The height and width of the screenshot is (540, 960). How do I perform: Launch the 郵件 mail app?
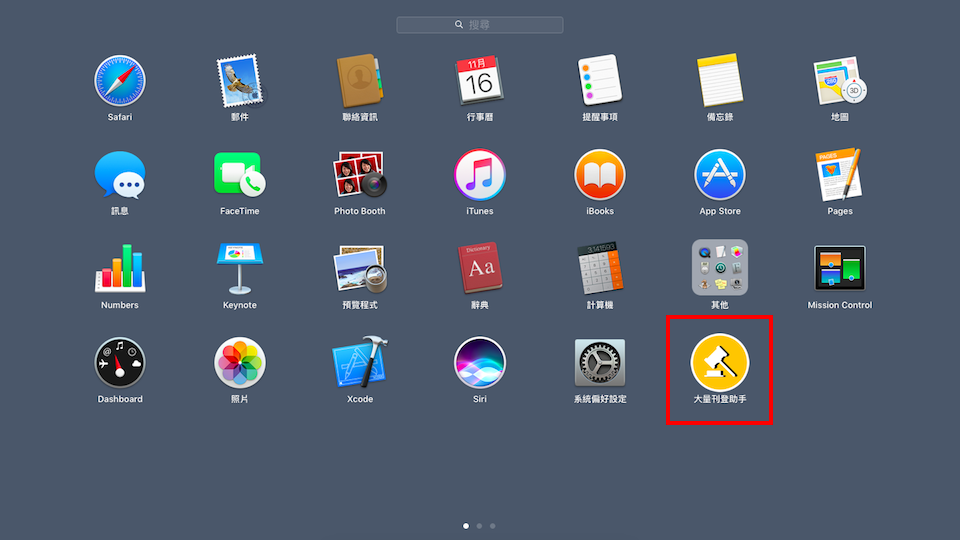tap(240, 81)
